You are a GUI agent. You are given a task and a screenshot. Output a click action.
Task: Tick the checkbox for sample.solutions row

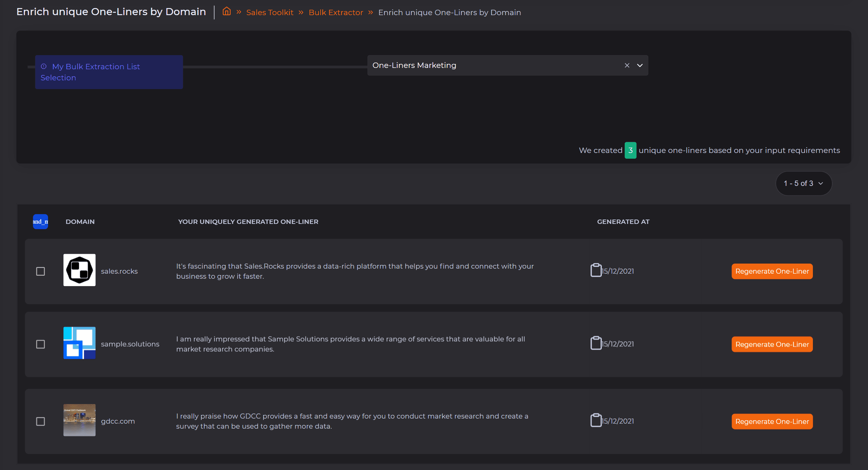tap(40, 344)
